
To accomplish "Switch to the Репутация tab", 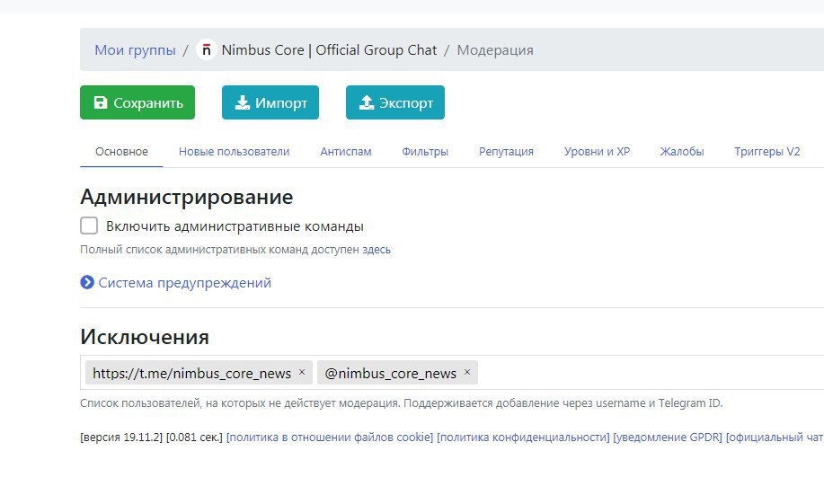I will coord(506,152).
